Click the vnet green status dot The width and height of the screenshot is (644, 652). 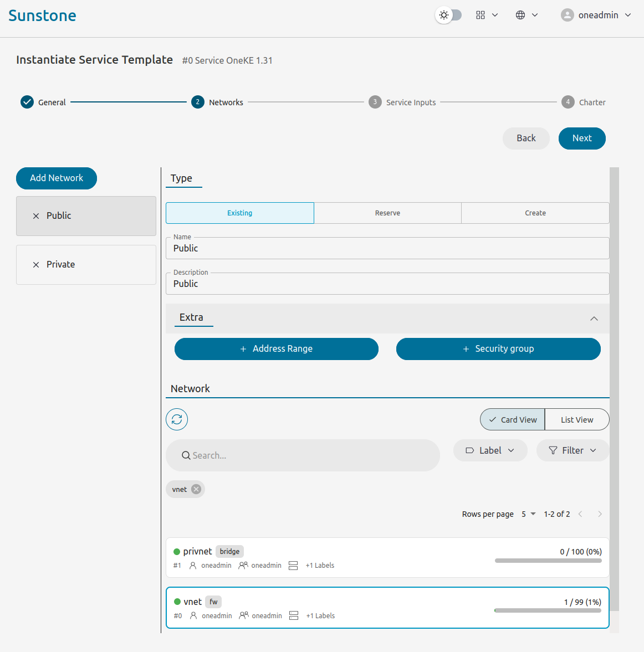[177, 602]
